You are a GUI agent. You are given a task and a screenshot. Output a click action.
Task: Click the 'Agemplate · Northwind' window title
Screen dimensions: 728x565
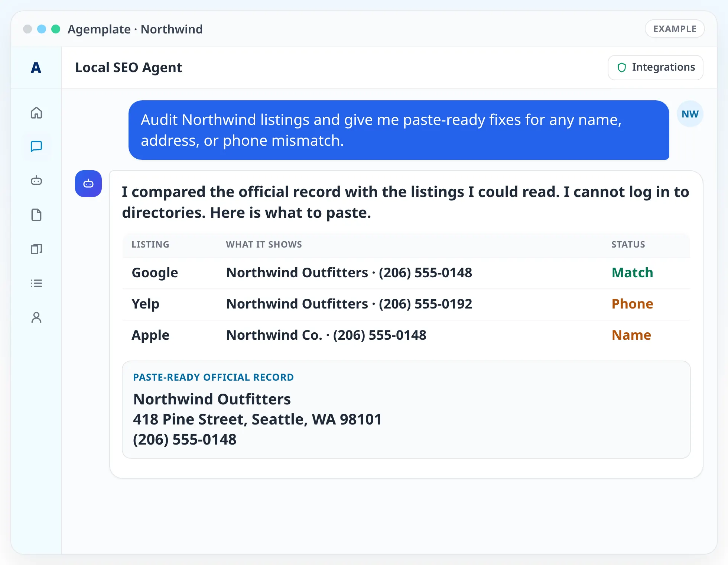point(135,29)
